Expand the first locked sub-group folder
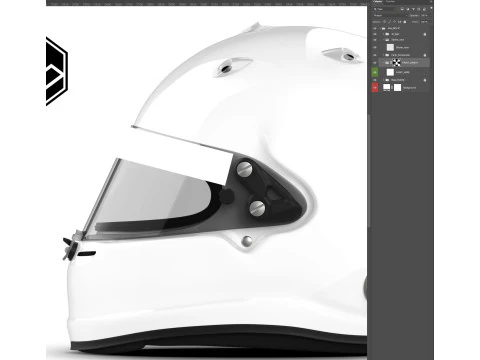The width and height of the screenshot is (480, 360). click(x=383, y=34)
